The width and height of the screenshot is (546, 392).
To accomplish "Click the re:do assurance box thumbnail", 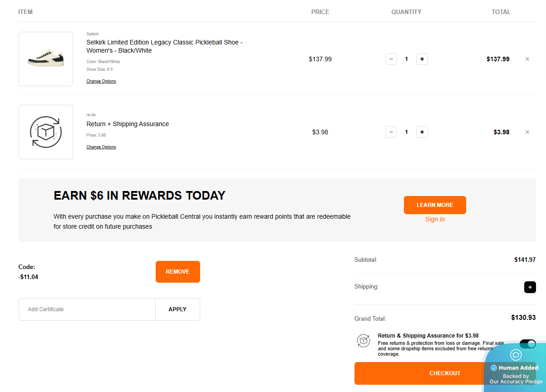I will [x=46, y=132].
